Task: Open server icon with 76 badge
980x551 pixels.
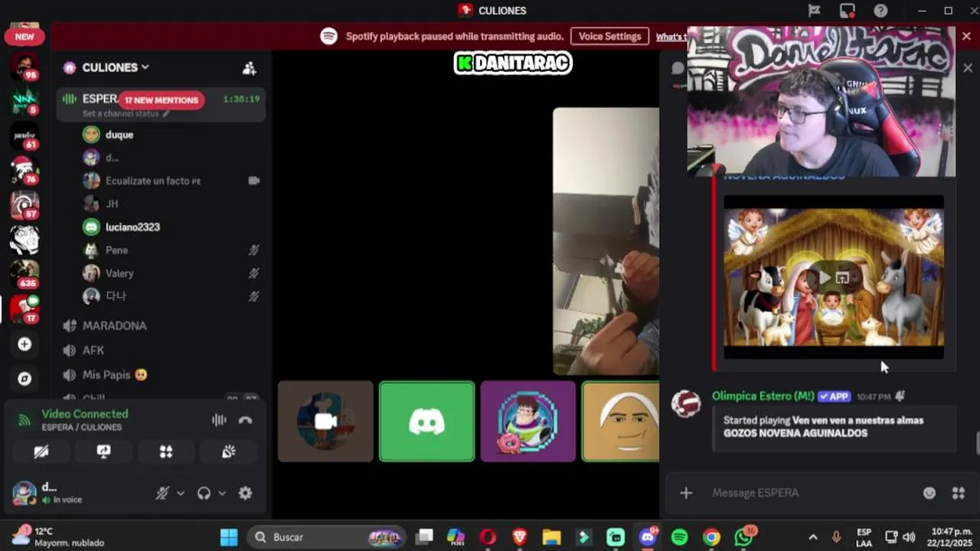Action: (24, 170)
